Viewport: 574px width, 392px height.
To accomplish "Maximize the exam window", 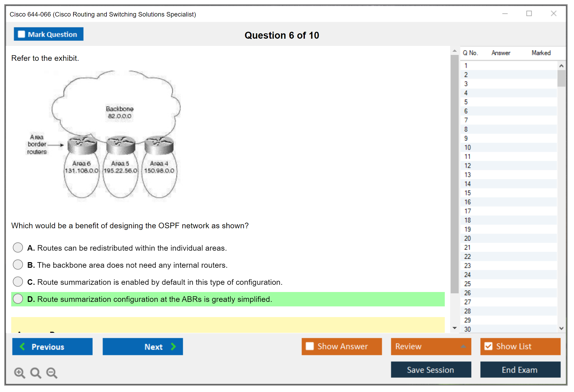I will 529,14.
